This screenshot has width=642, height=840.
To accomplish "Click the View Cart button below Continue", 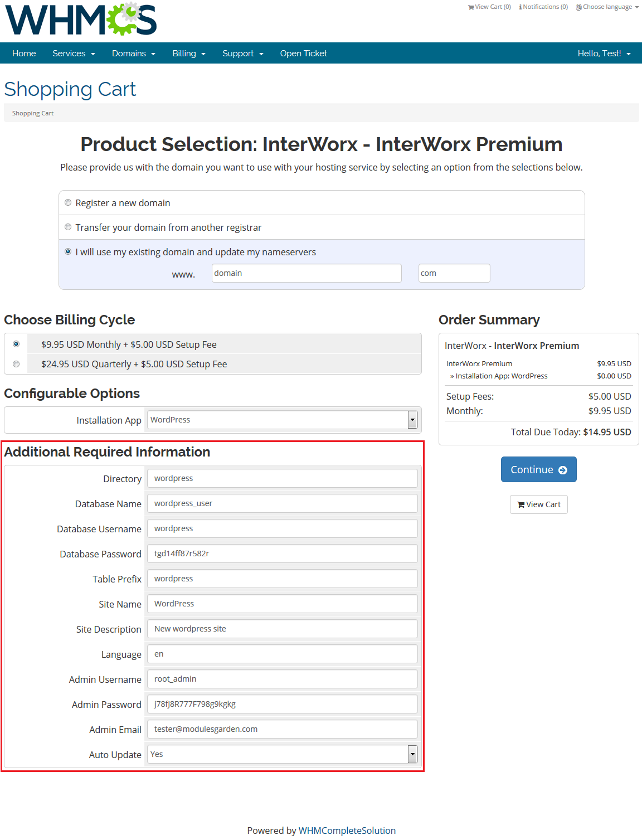I will pyautogui.click(x=539, y=504).
